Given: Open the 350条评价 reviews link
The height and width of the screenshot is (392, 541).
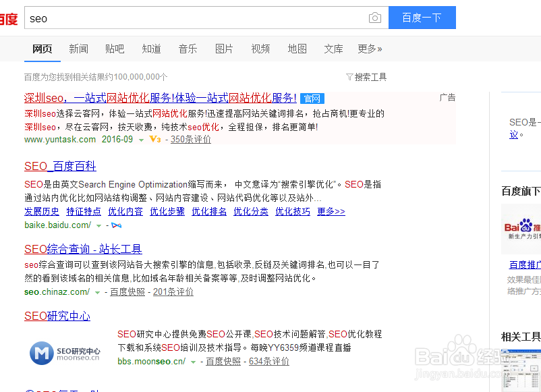Looking at the screenshot, I should tap(191, 140).
